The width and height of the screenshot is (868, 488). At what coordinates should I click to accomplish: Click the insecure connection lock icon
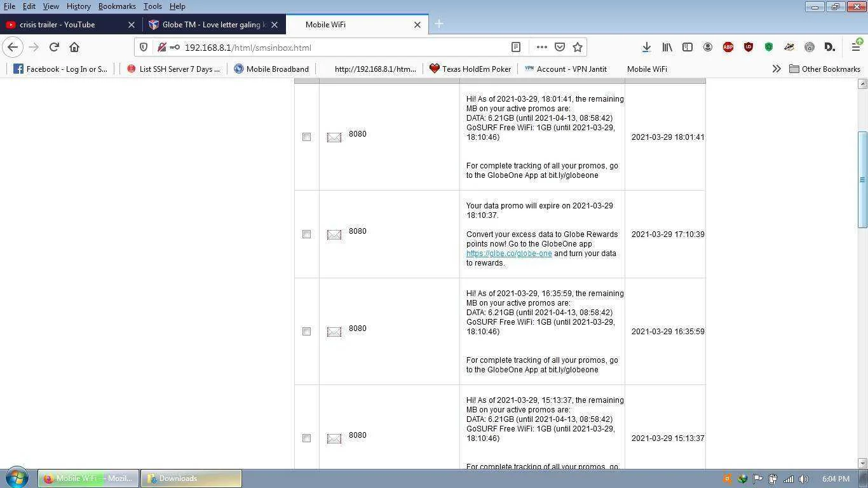(x=162, y=47)
